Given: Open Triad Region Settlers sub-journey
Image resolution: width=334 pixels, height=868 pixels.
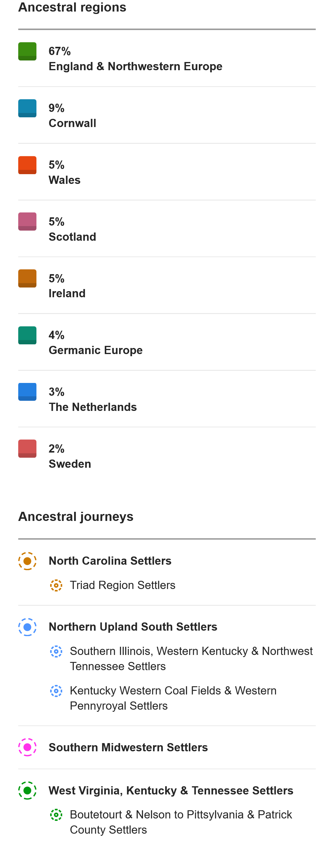Looking at the screenshot, I should (123, 585).
